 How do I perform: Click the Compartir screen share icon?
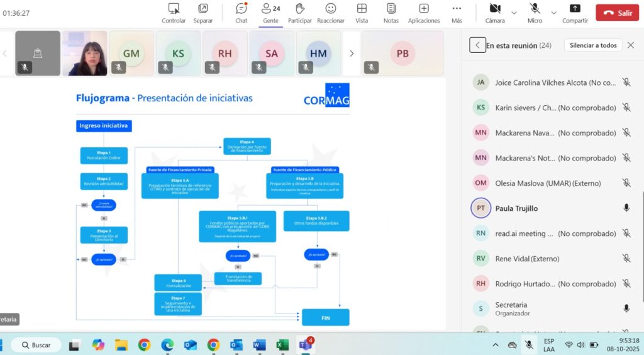575,12
